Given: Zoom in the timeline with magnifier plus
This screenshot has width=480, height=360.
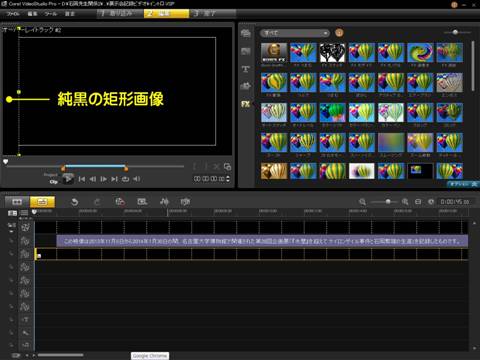Looking at the screenshot, I should tap(405, 202).
